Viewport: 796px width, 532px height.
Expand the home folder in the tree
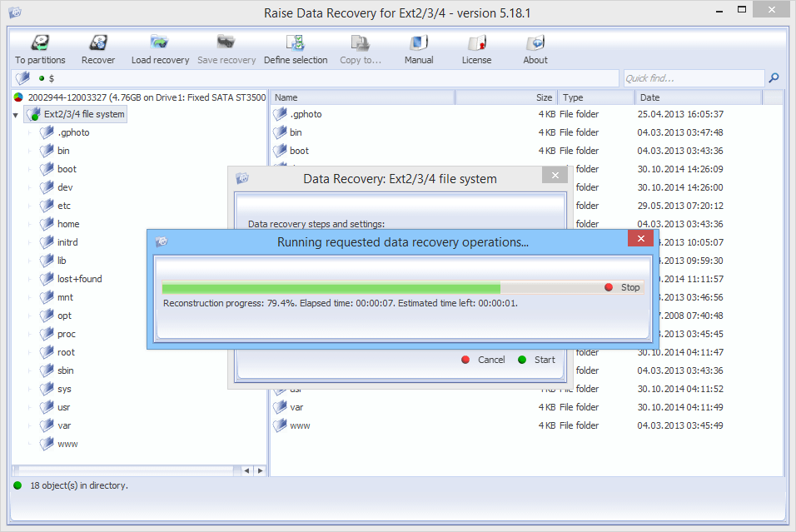click(30, 224)
